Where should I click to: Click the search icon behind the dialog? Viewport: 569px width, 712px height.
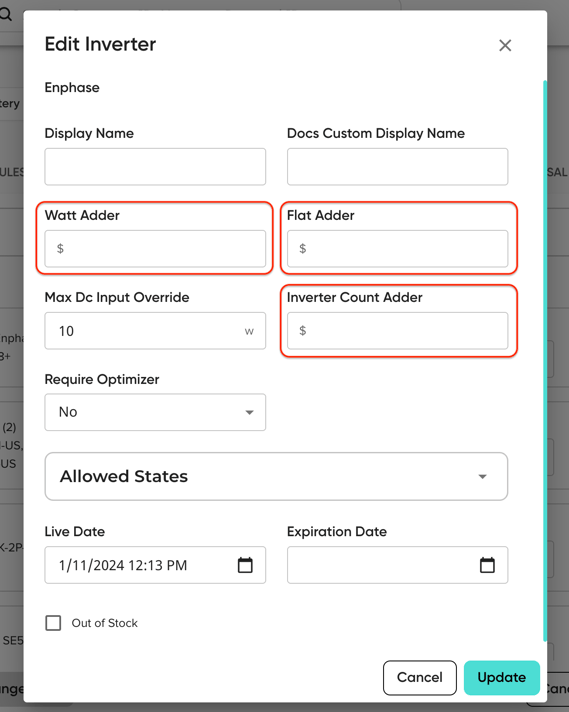click(6, 14)
